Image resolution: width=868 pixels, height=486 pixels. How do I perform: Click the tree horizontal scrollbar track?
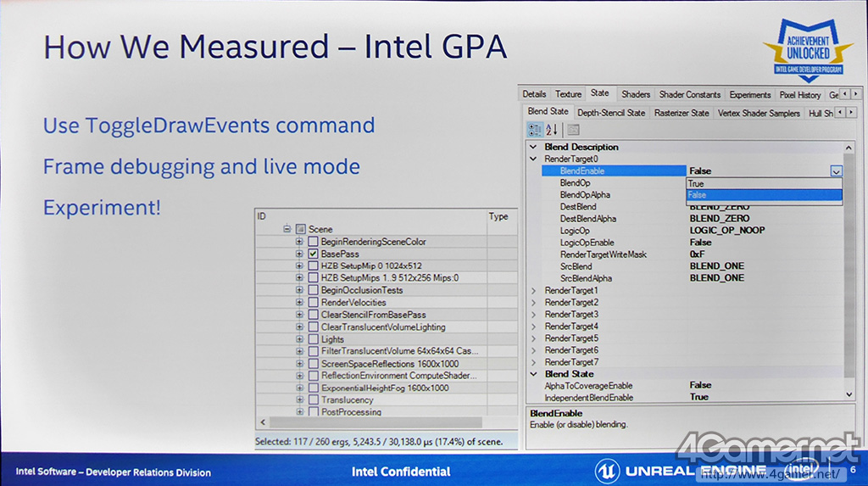[x=376, y=422]
